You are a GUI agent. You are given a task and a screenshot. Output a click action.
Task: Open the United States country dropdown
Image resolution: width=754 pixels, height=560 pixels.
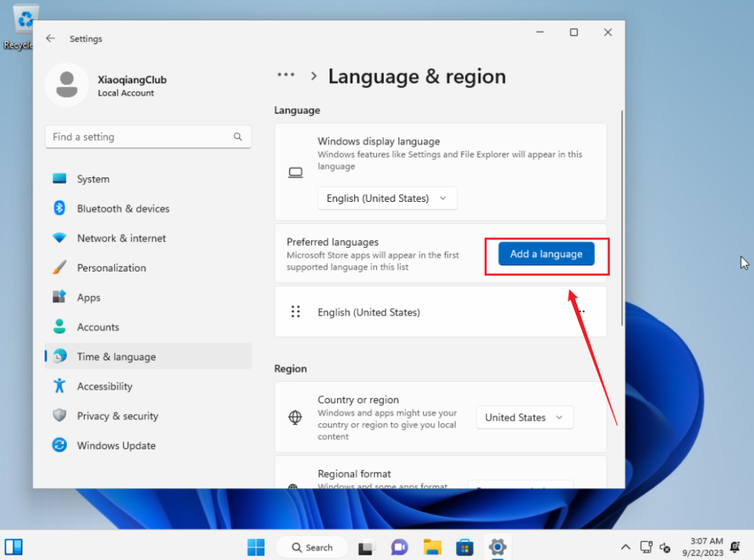[x=524, y=417]
